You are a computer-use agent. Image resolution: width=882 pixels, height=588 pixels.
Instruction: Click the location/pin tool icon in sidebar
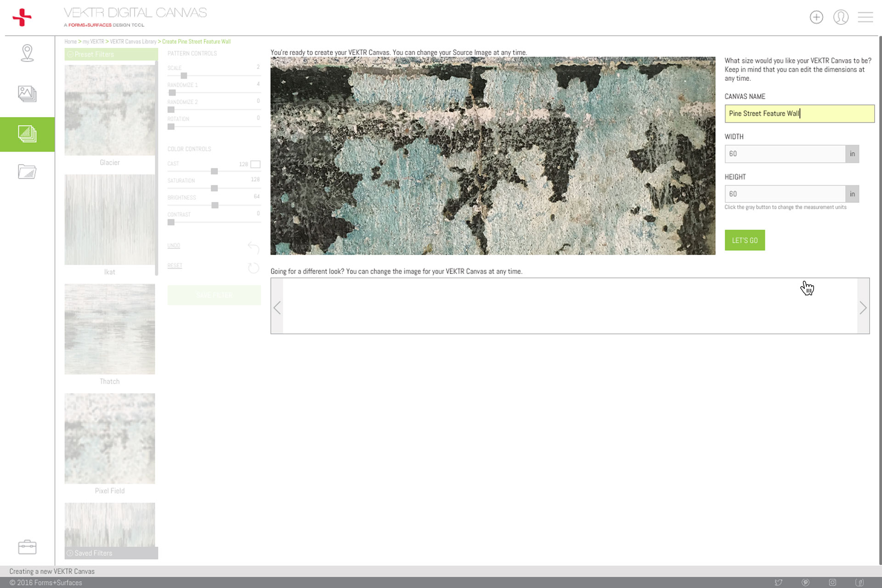pyautogui.click(x=27, y=52)
